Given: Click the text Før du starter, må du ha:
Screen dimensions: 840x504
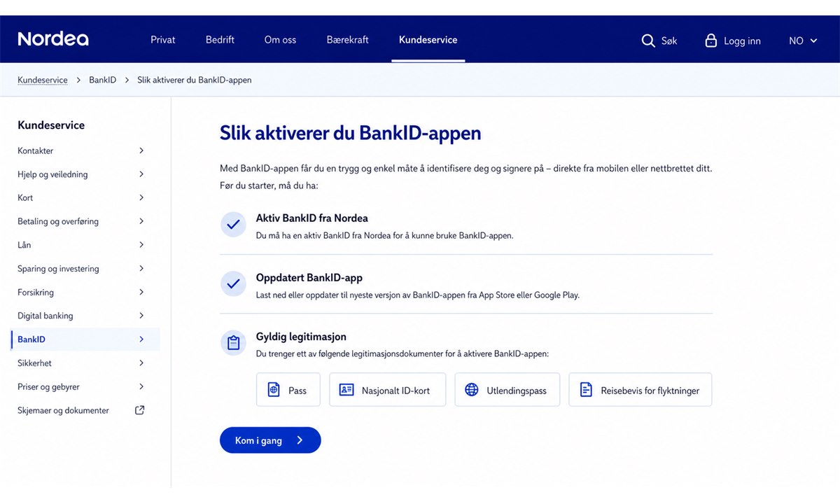Looking at the screenshot, I should [269, 186].
